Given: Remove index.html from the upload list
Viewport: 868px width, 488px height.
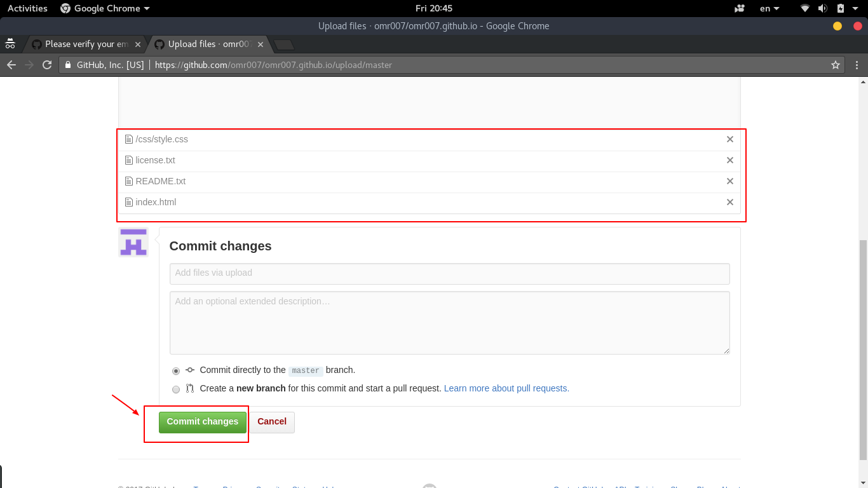Looking at the screenshot, I should tap(729, 202).
